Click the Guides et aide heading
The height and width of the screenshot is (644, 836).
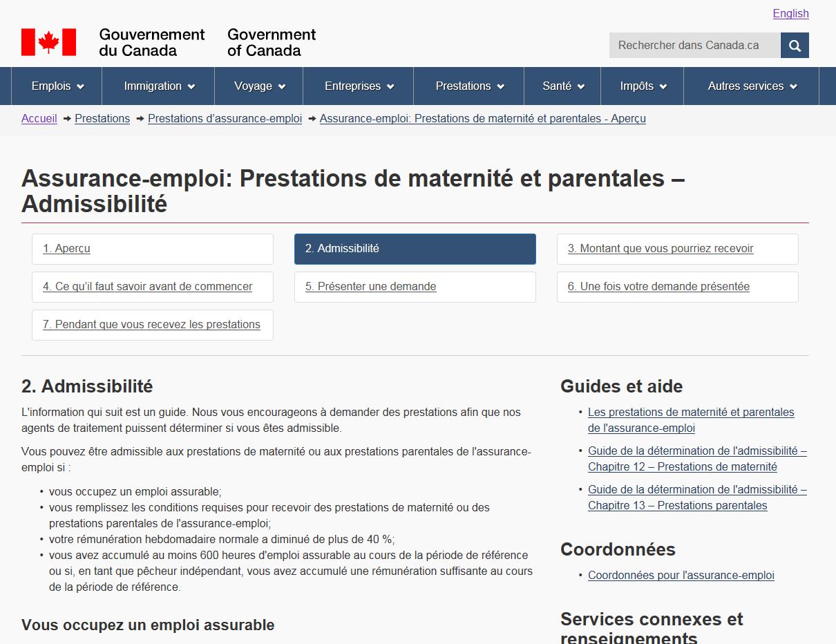coord(621,386)
